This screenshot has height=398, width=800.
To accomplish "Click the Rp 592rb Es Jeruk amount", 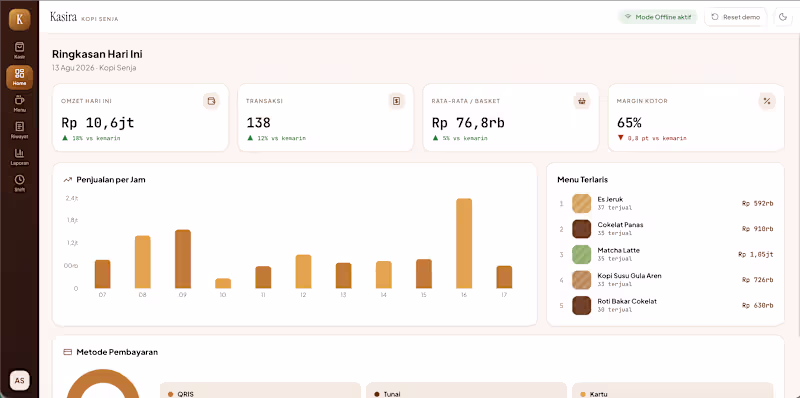I will (758, 203).
